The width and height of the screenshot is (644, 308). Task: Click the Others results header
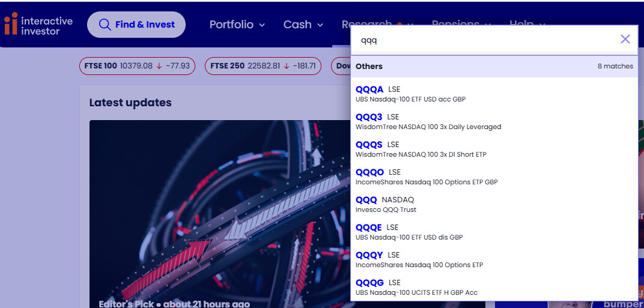(x=494, y=66)
